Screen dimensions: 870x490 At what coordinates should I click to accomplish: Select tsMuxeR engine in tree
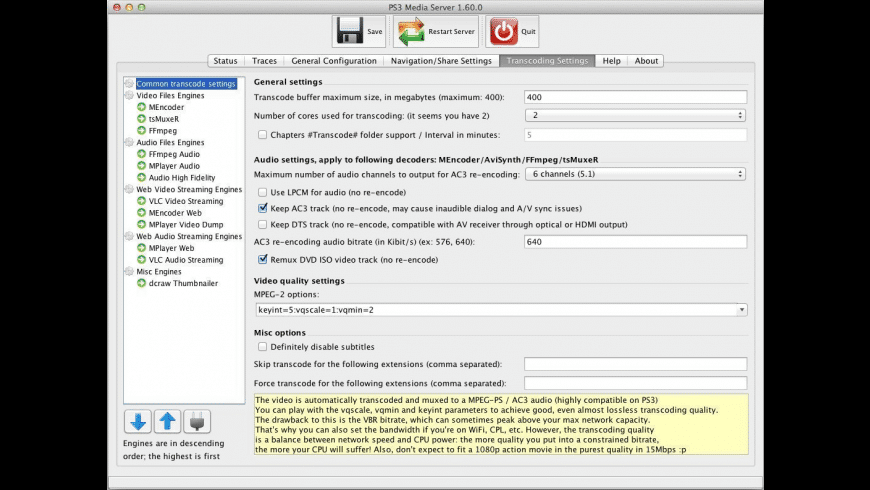(x=164, y=119)
